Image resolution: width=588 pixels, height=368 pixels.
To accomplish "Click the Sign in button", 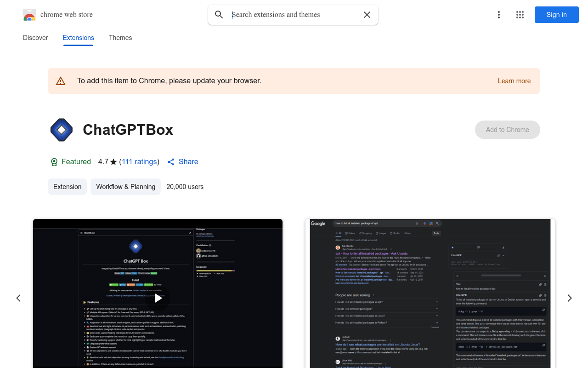I will pos(557,15).
